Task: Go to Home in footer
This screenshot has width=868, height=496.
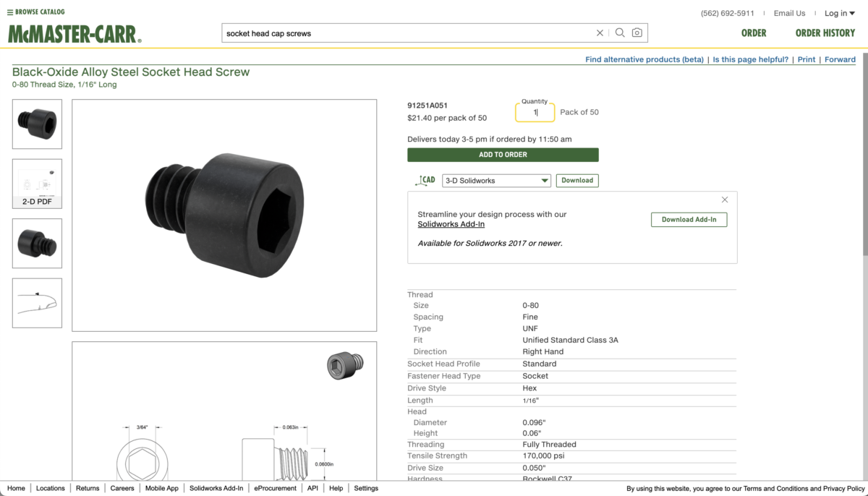Action: (x=16, y=488)
